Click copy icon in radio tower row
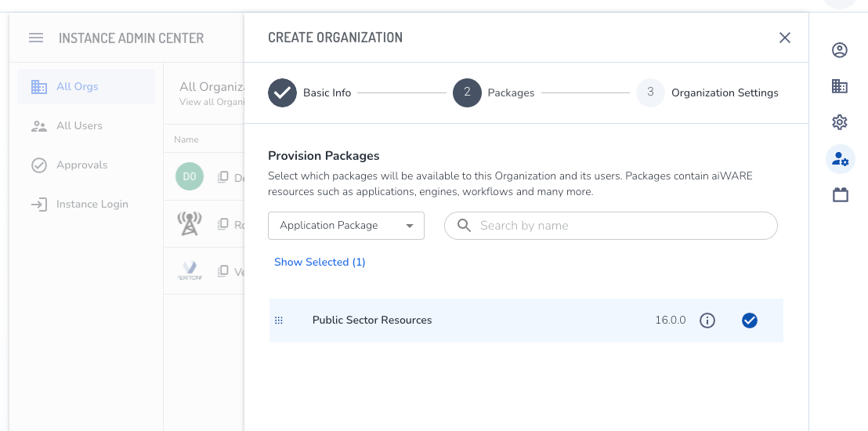 223,224
